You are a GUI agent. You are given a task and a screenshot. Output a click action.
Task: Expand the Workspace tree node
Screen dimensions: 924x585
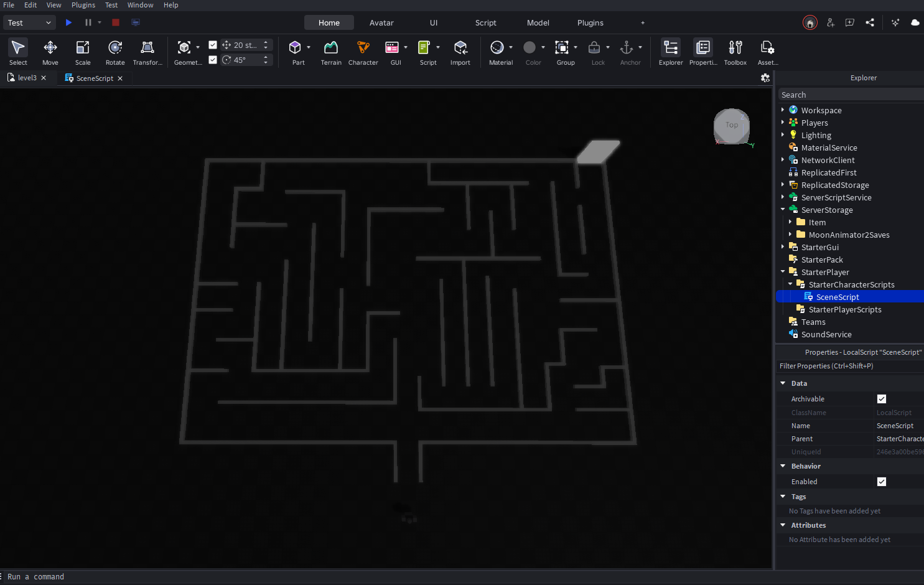[783, 110]
